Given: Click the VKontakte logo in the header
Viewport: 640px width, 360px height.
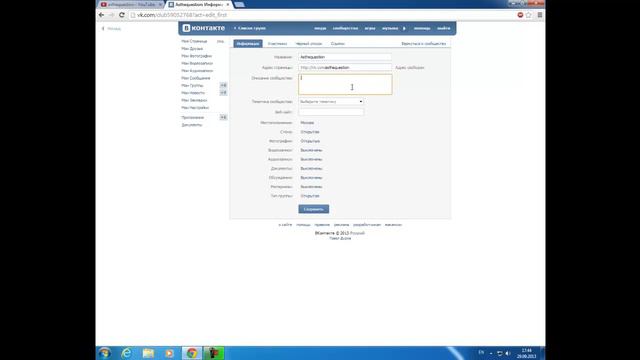Looking at the screenshot, I should click(204, 28).
